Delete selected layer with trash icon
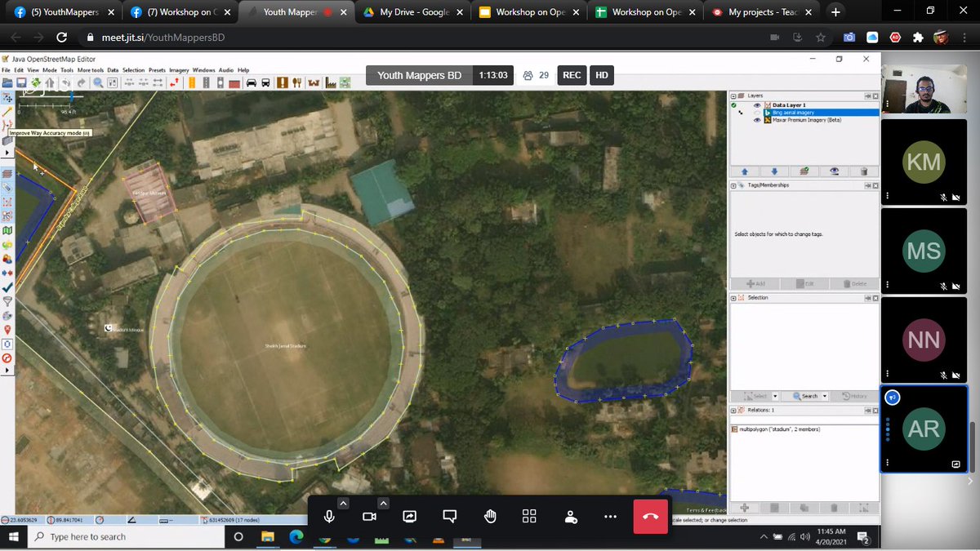The height and width of the screenshot is (551, 980). tap(864, 171)
